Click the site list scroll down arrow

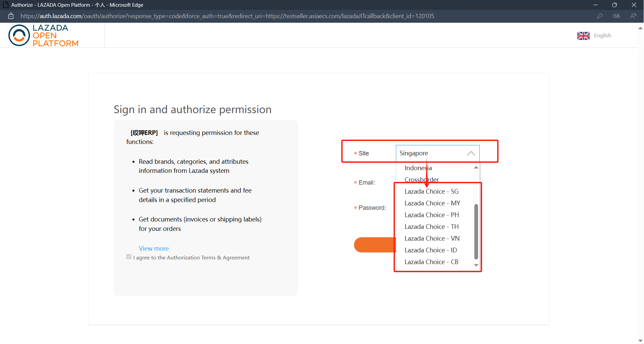(476, 265)
